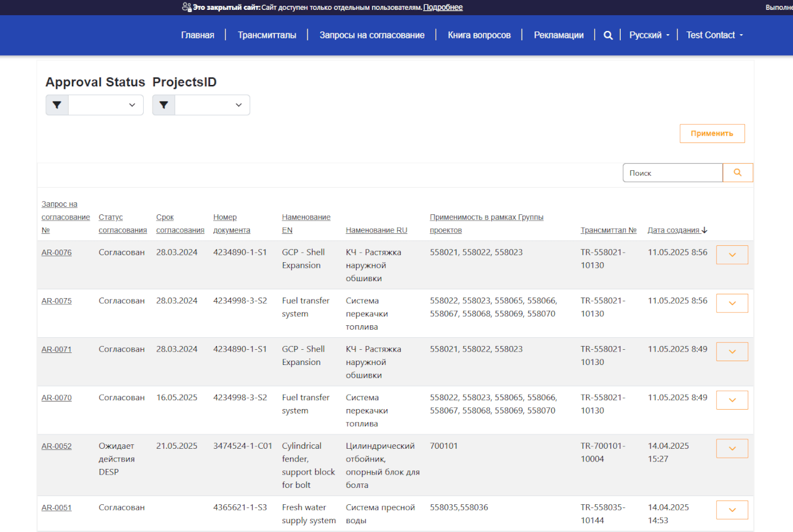Open the AR-0071 request link

tap(57, 349)
